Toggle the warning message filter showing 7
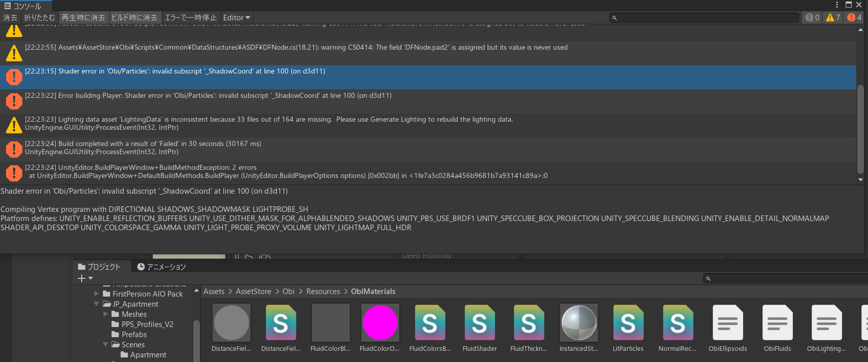This screenshot has height=362, width=868. 833,18
